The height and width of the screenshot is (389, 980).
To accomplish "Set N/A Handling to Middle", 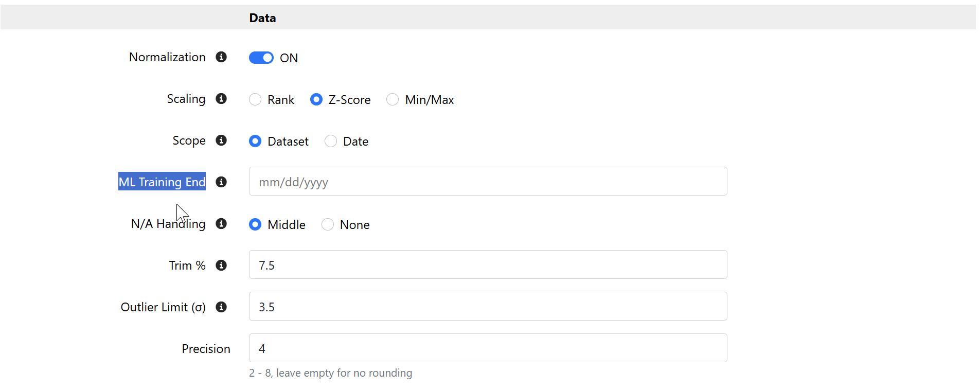I will click(255, 224).
